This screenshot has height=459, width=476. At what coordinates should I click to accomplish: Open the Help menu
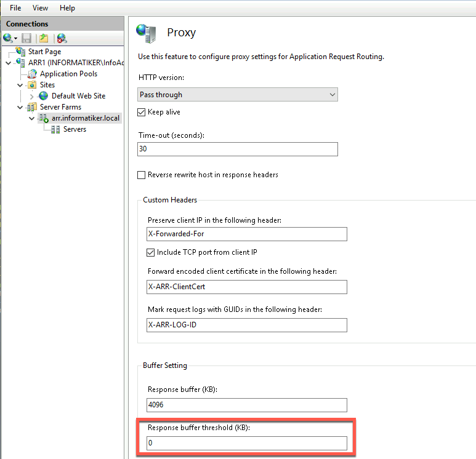click(67, 8)
